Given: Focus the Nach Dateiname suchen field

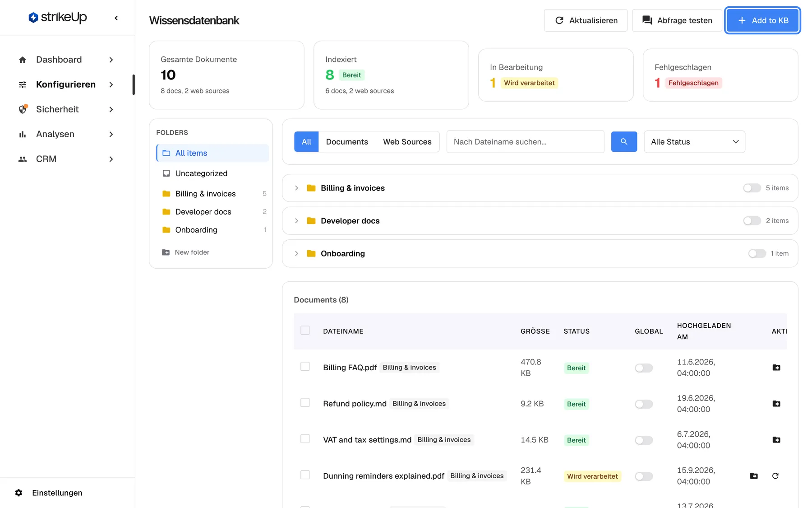Looking at the screenshot, I should click(x=525, y=142).
